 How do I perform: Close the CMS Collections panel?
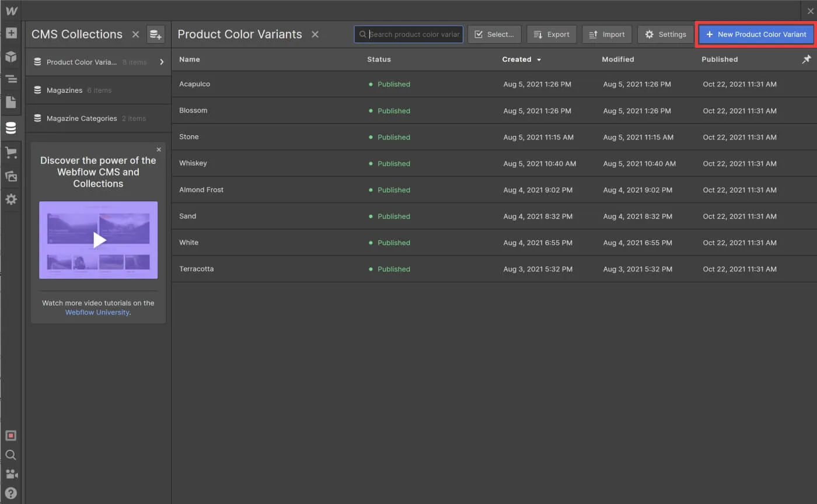pyautogui.click(x=135, y=34)
